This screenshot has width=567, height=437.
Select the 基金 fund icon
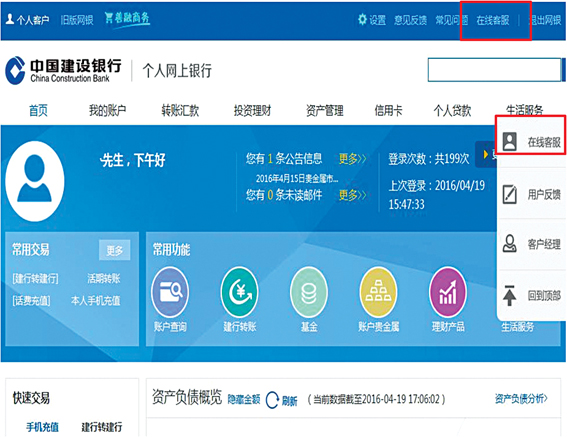click(x=309, y=292)
